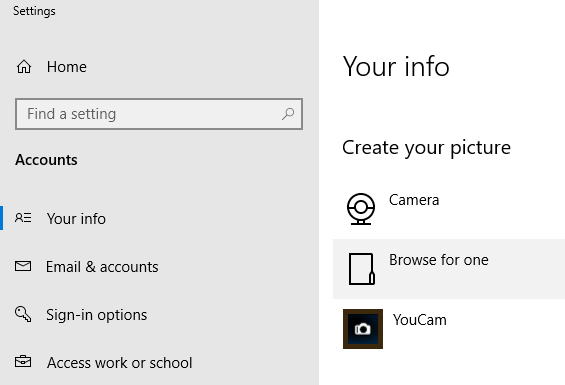Click the YouCam app thumbnail
The width and height of the screenshot is (565, 385).
pyautogui.click(x=363, y=329)
